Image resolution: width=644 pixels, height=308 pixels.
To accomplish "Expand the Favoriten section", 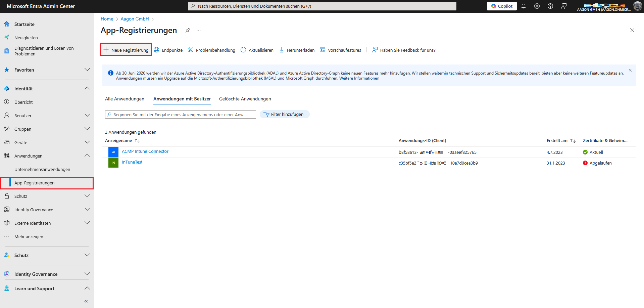I will coord(87,70).
